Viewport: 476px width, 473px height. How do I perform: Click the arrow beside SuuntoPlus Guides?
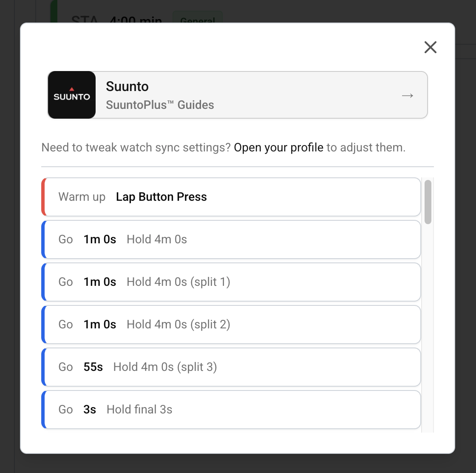point(407,95)
